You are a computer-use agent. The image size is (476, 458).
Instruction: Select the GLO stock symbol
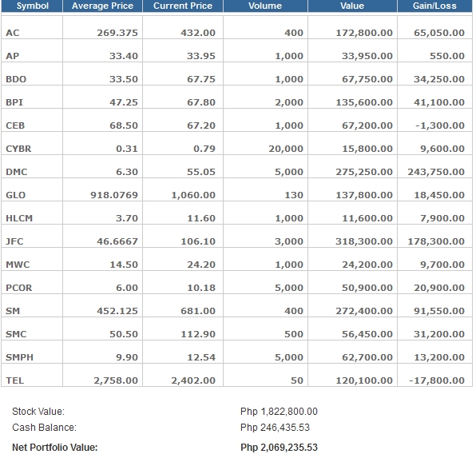pyautogui.click(x=16, y=195)
